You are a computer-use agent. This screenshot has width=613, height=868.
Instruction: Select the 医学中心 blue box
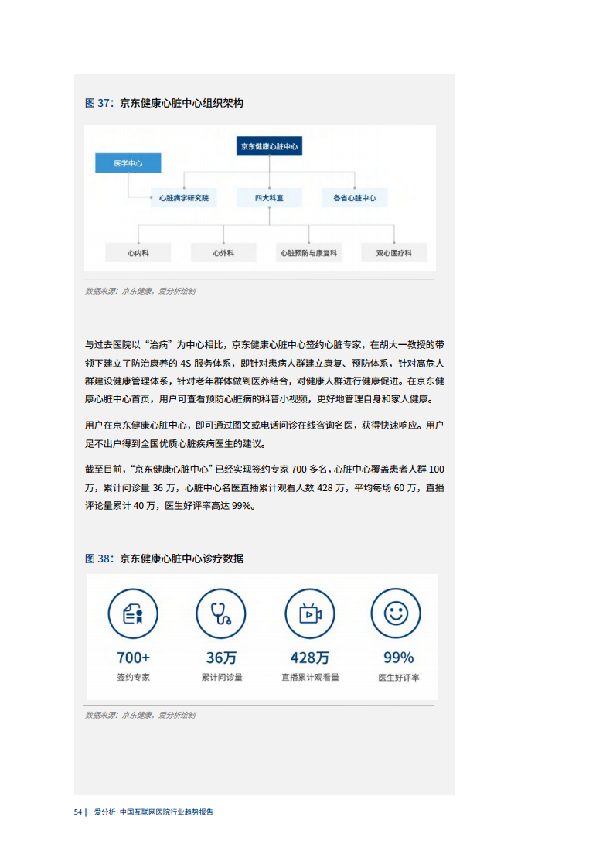point(128,162)
